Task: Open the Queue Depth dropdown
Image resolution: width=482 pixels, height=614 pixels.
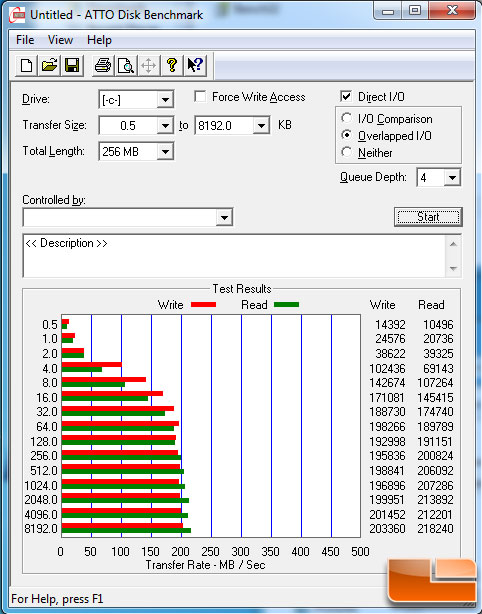Action: [x=452, y=178]
